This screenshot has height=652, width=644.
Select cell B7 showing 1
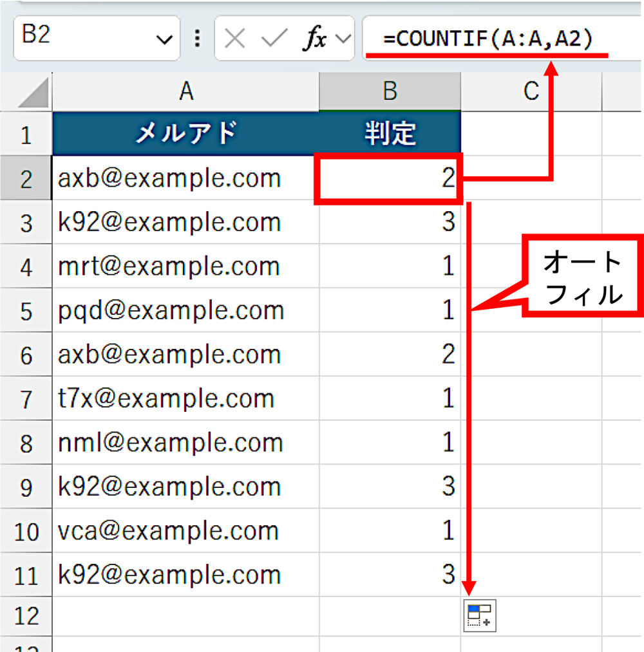[390, 398]
